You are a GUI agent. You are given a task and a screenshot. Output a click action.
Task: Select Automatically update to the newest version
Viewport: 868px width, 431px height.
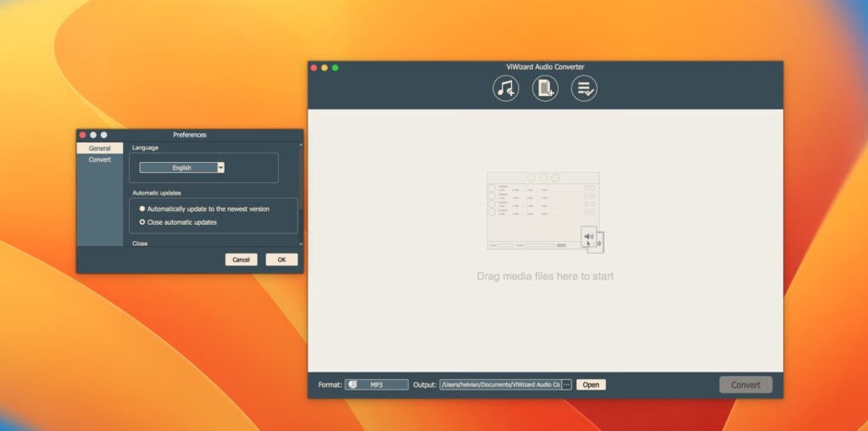click(204, 209)
